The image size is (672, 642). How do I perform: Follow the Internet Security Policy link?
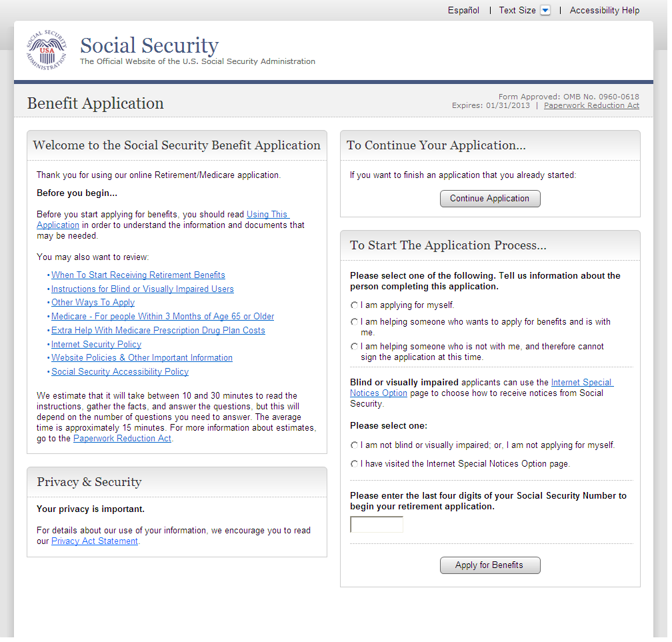96,345
